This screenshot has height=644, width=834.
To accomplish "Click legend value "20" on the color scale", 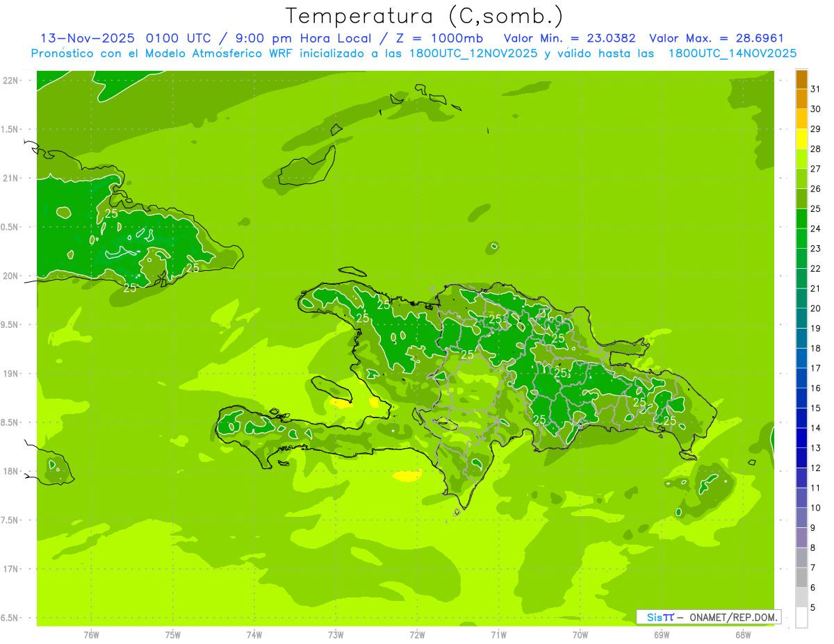I will 815,308.
